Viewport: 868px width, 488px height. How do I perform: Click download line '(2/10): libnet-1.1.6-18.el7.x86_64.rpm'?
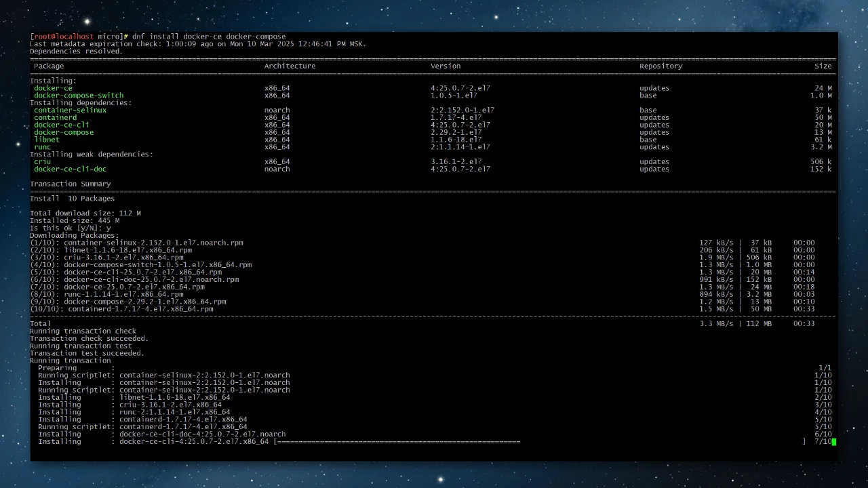click(x=111, y=250)
